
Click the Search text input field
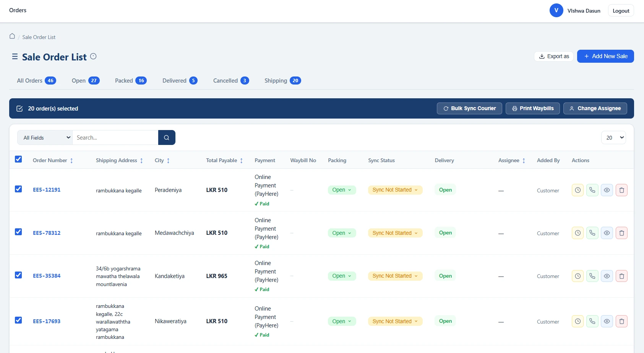(115, 138)
